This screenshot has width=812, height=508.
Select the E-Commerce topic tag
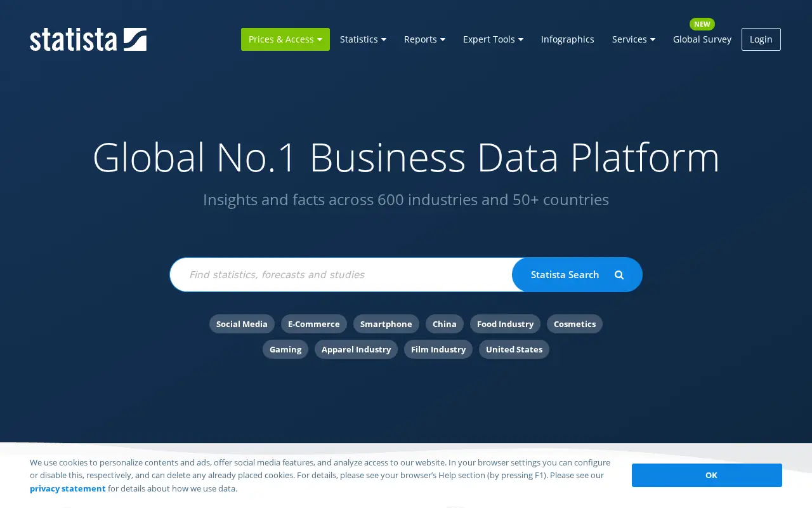tap(314, 324)
